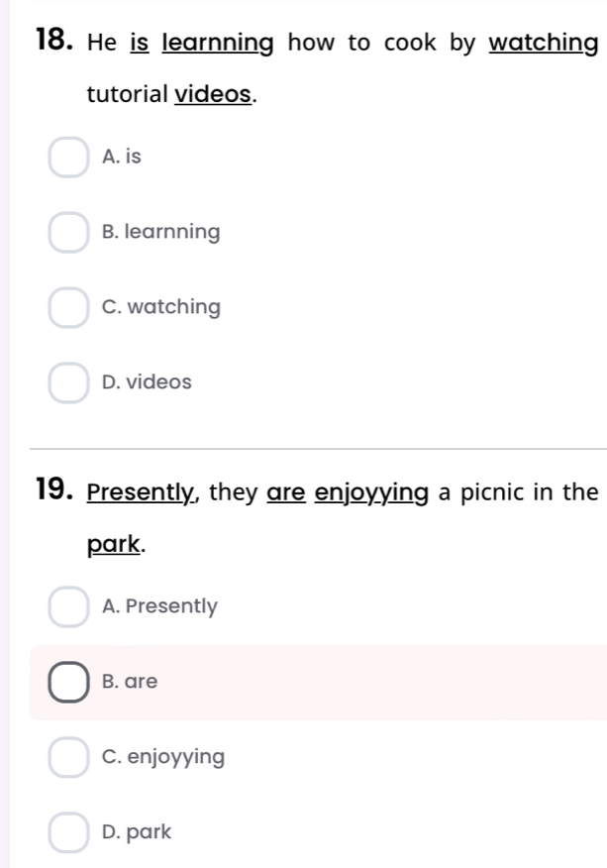Choose the 'C. enjoyying' answer text
The height and width of the screenshot is (868, 607).
163,758
